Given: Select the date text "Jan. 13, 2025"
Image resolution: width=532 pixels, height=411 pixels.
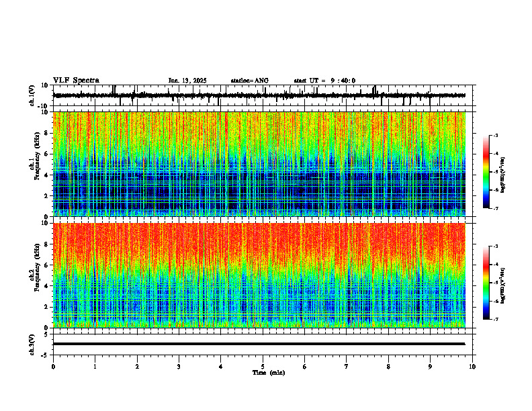Looking at the screenshot, I should click(187, 81).
